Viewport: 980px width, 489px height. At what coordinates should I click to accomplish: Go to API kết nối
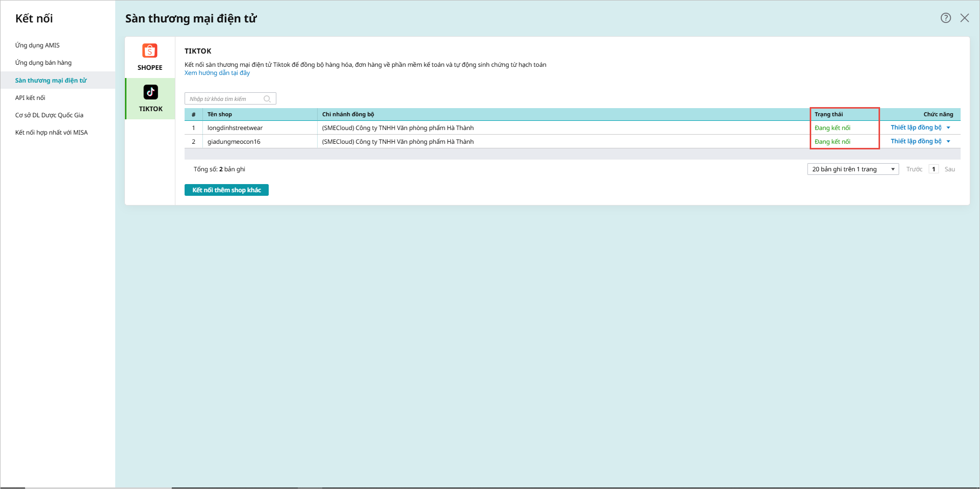[30, 98]
